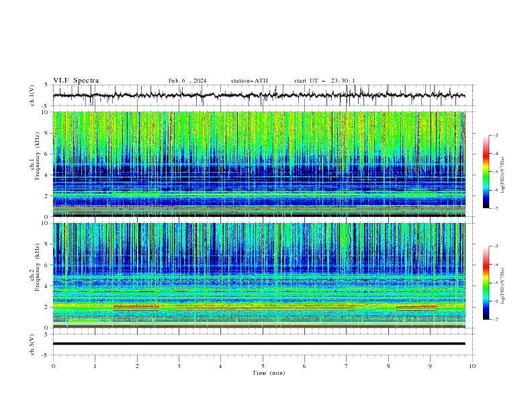
Task: Click the "8" tick on the time axis
Action: (388, 366)
